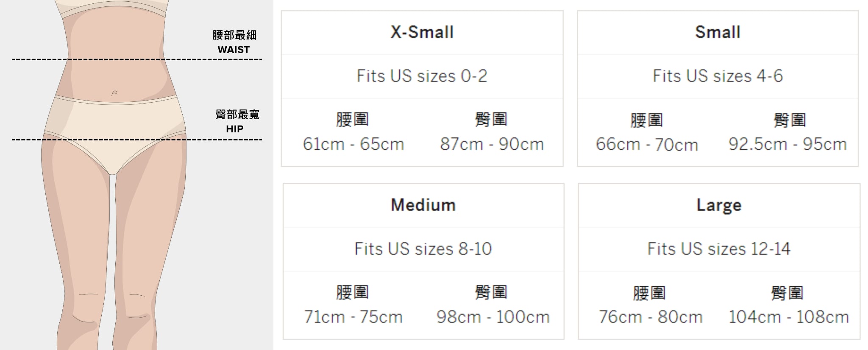
Task: Click the Large waist range 76cm - 80cm
Action: pyautogui.click(x=650, y=317)
